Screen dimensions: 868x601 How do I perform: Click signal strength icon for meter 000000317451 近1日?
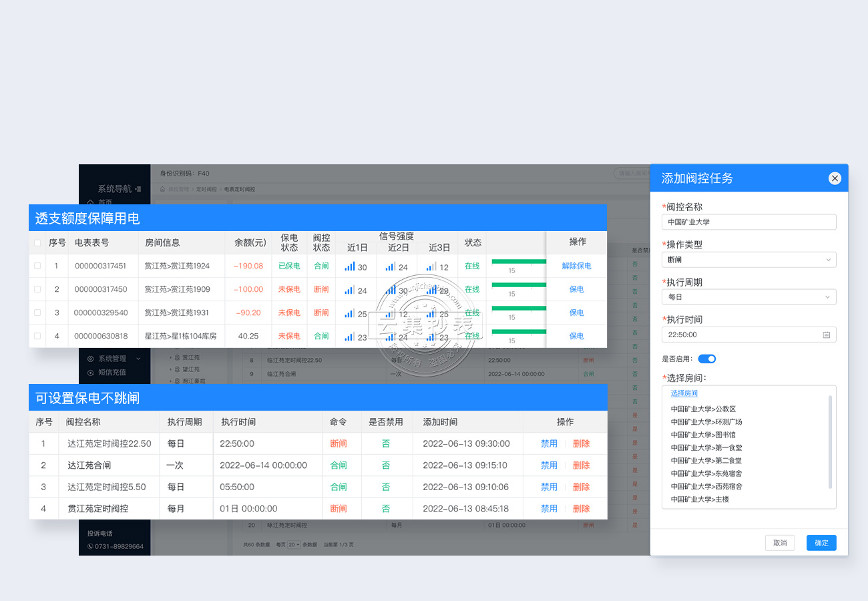click(349, 266)
